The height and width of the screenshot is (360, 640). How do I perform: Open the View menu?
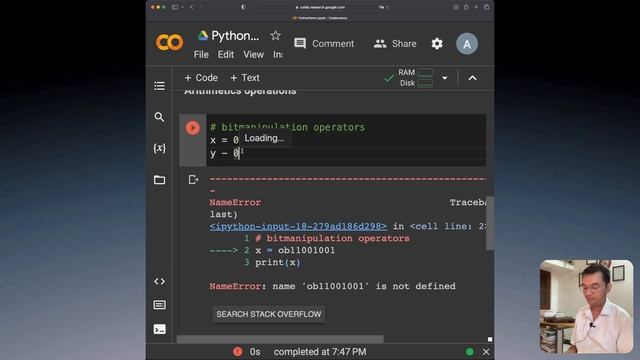pos(253,54)
